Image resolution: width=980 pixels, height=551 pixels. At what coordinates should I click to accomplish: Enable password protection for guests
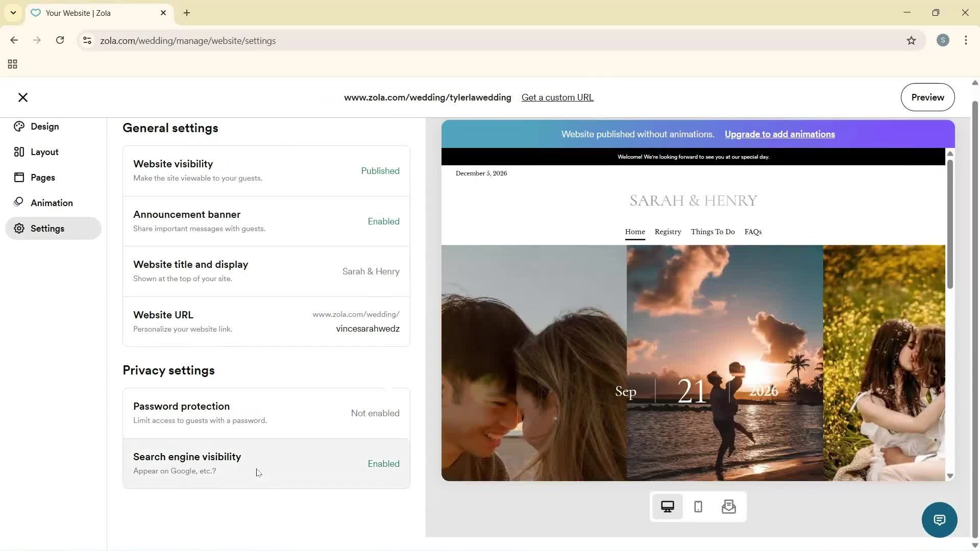pyautogui.click(x=266, y=413)
